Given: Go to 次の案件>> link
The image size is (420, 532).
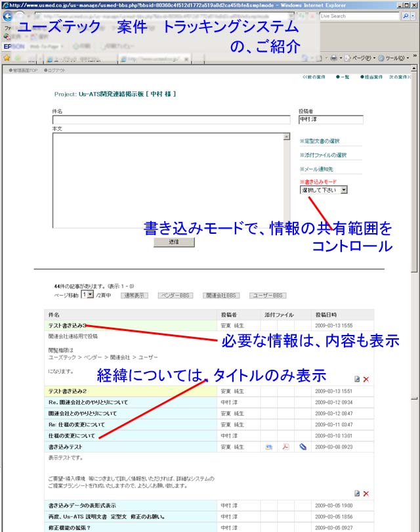Looking at the screenshot, I should (400, 77).
